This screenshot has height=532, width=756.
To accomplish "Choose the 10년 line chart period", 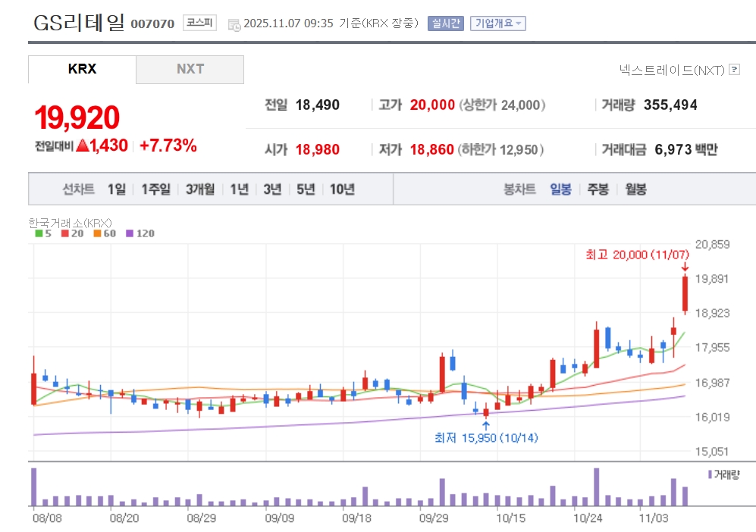I will click(x=342, y=189).
